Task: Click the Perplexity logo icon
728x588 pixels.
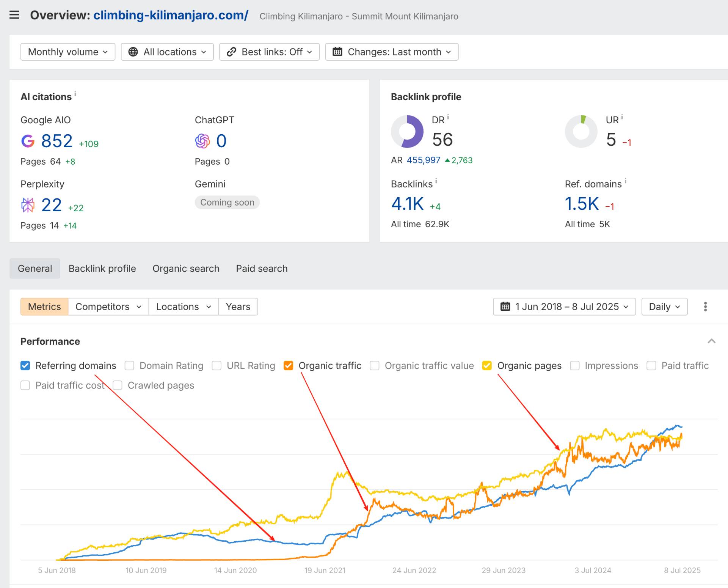Action: 28,205
